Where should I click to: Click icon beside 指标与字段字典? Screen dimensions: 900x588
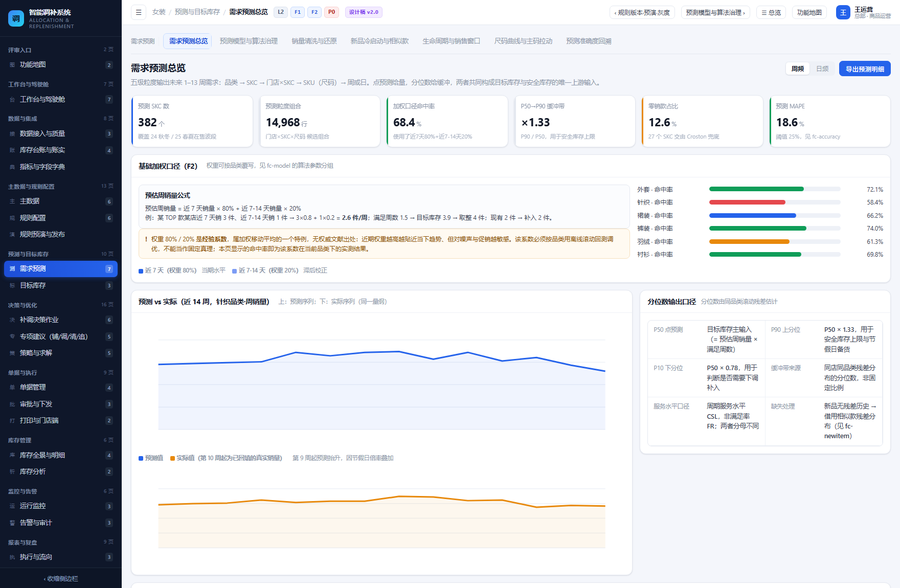12,167
